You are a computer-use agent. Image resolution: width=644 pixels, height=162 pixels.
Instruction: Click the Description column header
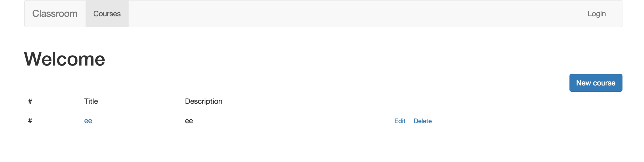click(x=204, y=101)
